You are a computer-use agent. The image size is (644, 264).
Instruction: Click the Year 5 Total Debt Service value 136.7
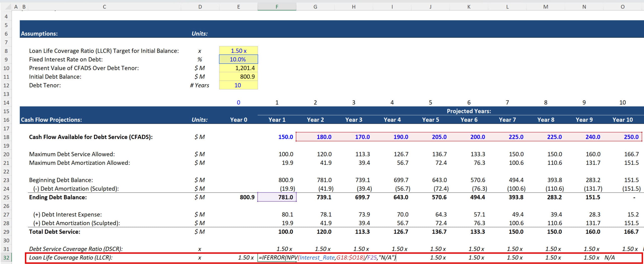(x=439, y=232)
